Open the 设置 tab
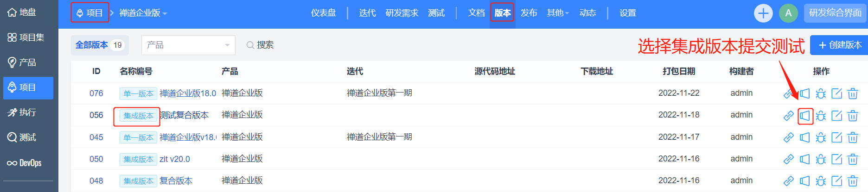The width and height of the screenshot is (868, 192). pos(628,13)
